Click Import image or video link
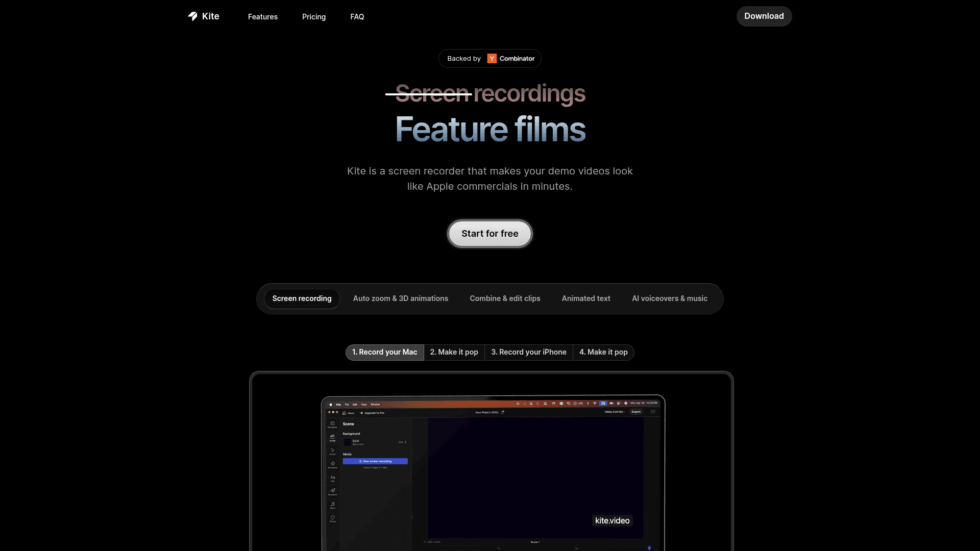The height and width of the screenshot is (551, 980). [x=375, y=467]
